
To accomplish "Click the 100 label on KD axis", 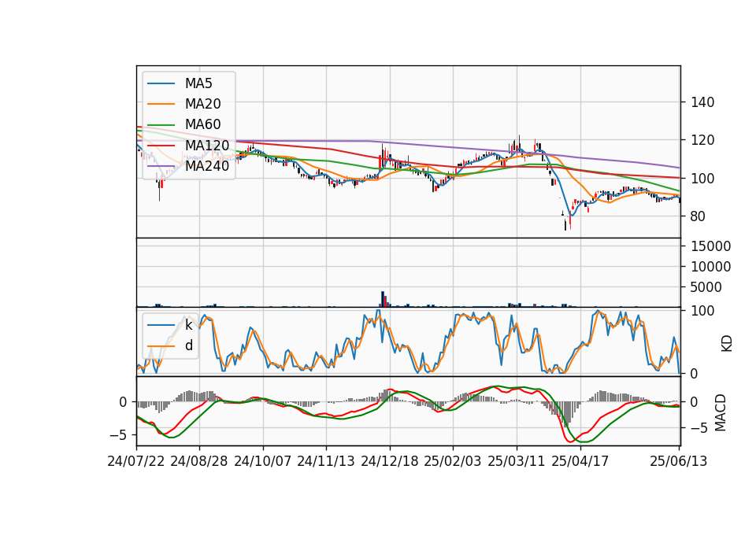I will [x=702, y=311].
